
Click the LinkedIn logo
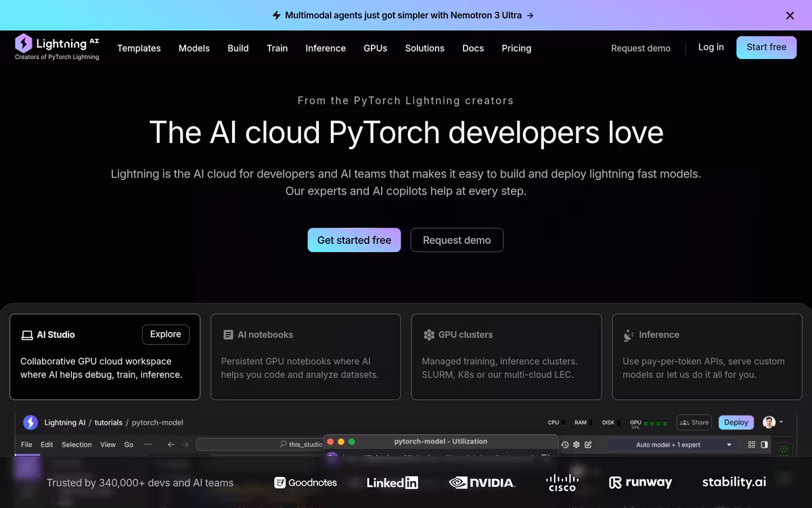[392, 483]
